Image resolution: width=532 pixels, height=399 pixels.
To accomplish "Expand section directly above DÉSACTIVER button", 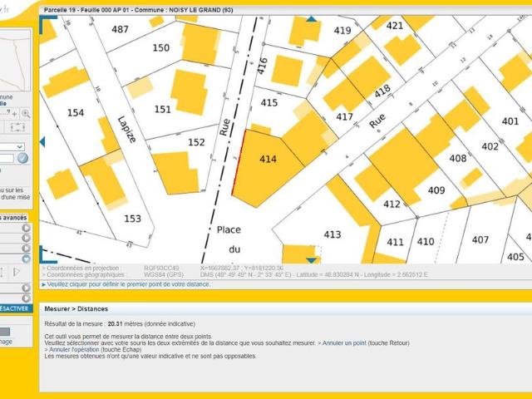I will pyautogui.click(x=26, y=298).
